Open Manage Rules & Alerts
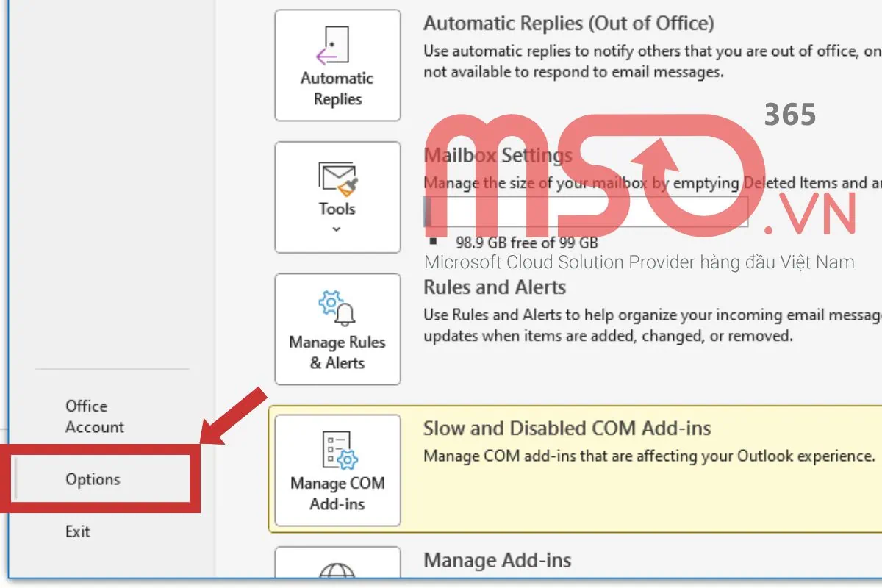 point(337,329)
